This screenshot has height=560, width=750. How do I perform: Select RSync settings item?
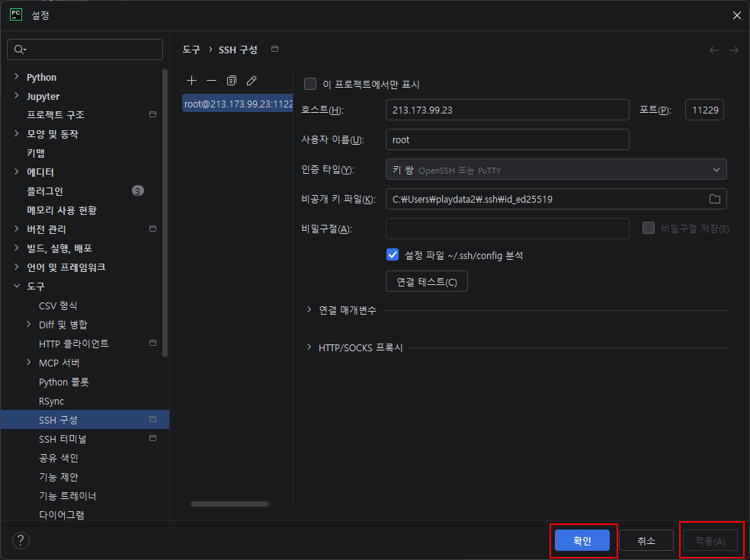point(51,402)
